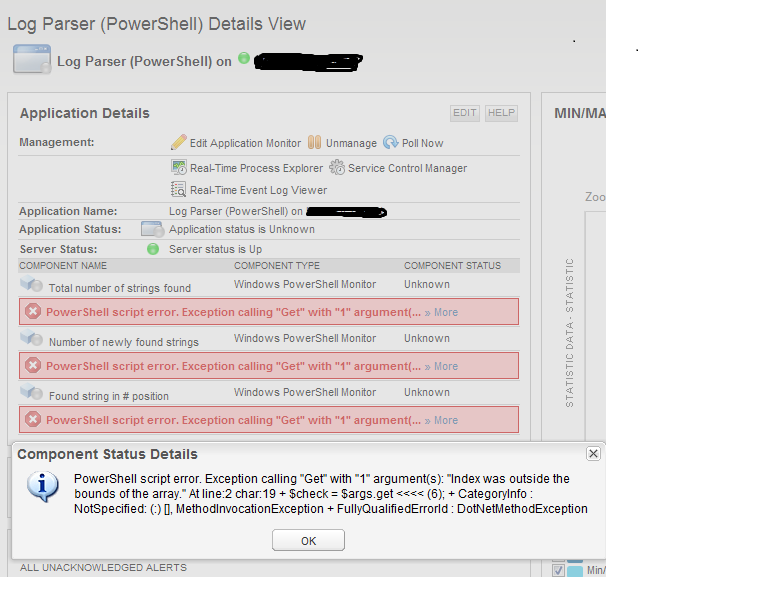768x614 pixels.
Task: Close the Component Status Details dialog
Action: (x=593, y=454)
